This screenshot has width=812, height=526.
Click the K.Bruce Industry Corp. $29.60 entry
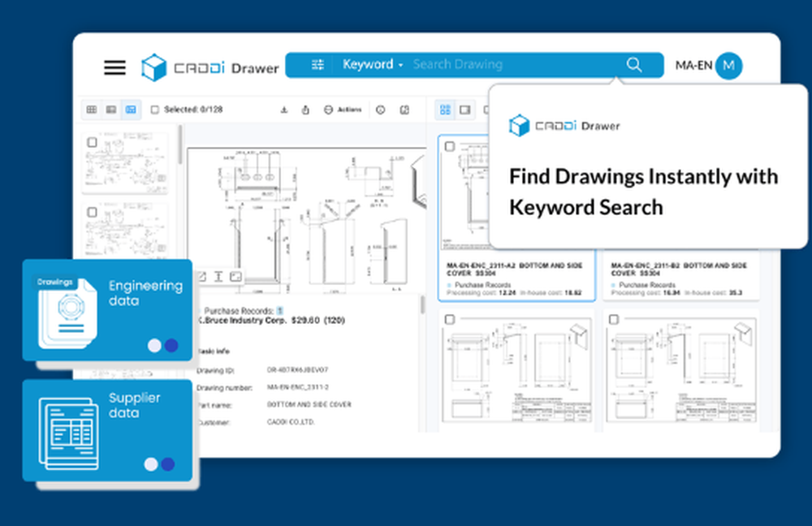point(272,321)
